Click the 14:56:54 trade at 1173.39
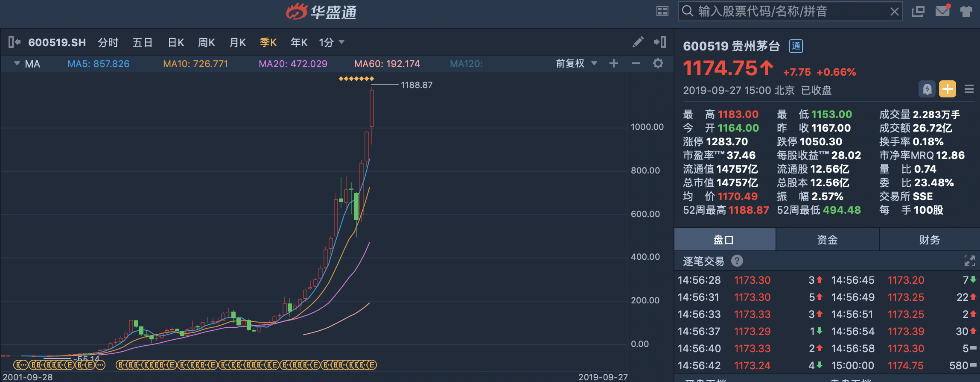The image size is (980, 382). click(x=904, y=332)
